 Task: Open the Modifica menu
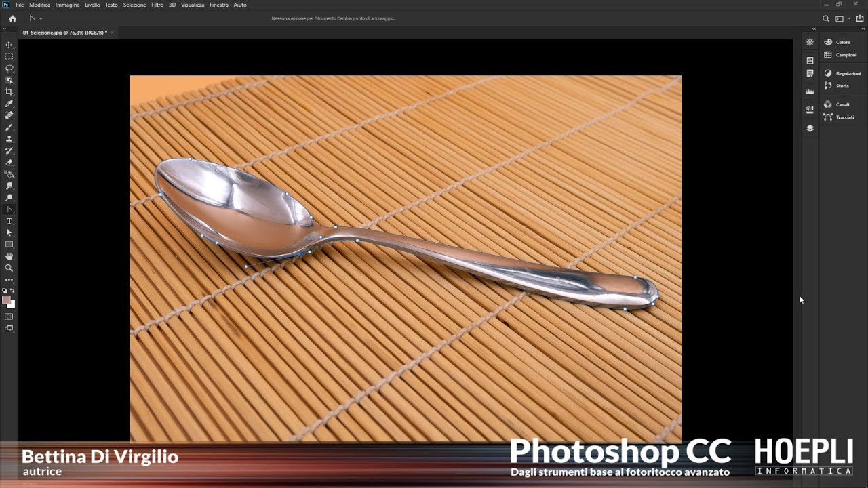coord(39,5)
